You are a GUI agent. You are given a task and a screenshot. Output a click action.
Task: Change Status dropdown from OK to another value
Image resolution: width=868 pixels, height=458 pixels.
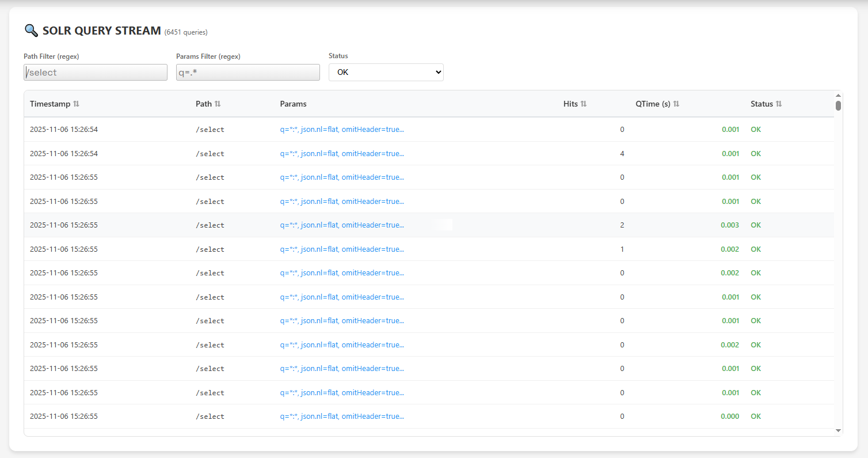386,72
